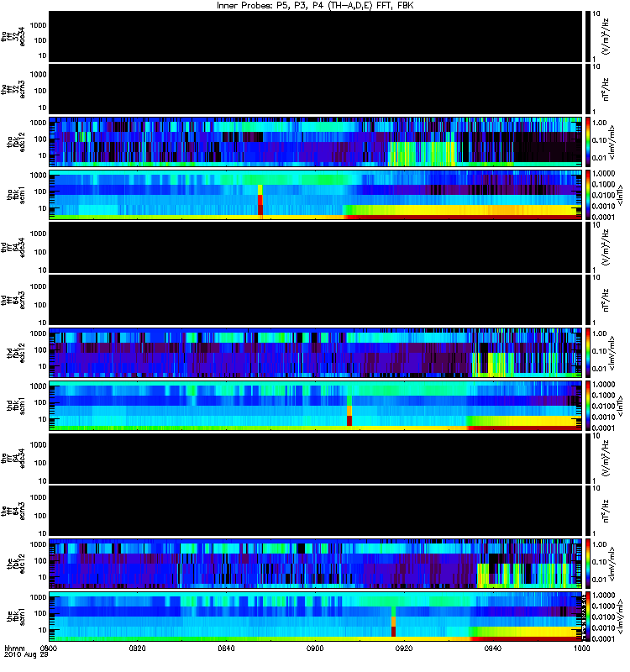Click the <|mV/m|> unit label of tha fbk edc12
630x672 pixels.
612,142
